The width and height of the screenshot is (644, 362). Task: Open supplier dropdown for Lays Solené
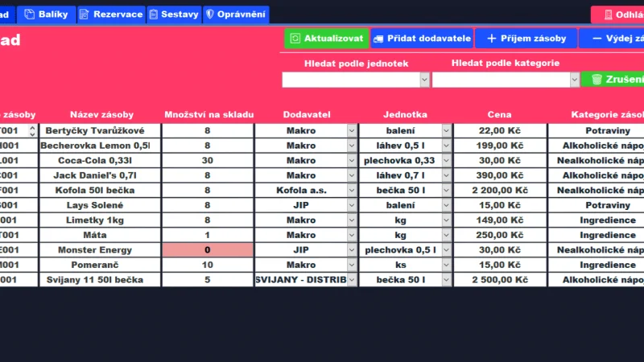352,205
